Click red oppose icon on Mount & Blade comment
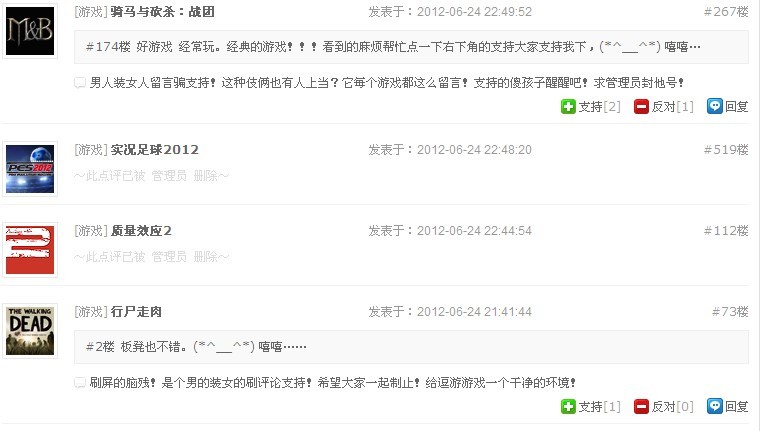 pyautogui.click(x=641, y=106)
